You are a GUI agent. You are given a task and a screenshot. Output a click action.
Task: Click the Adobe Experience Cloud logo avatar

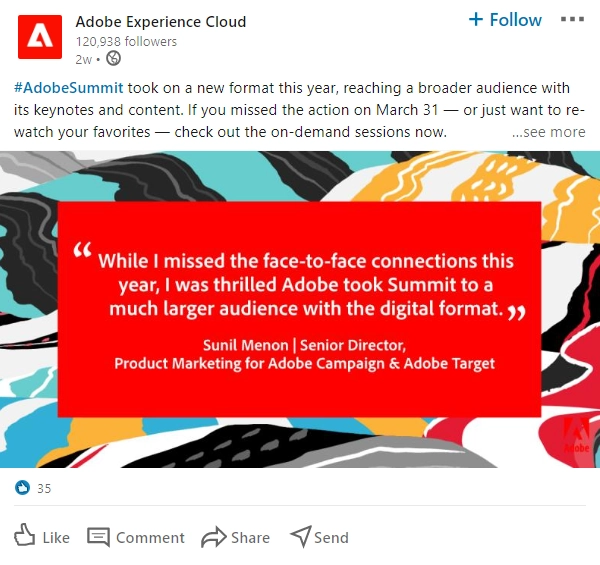pos(39,38)
